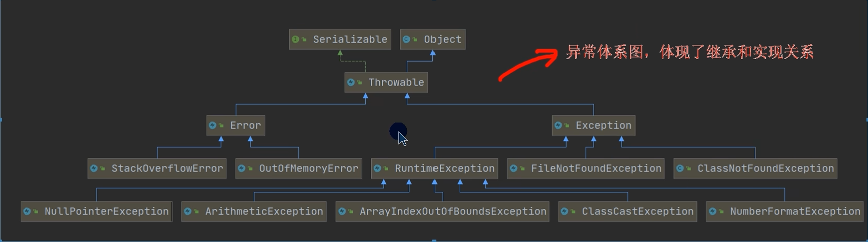Screen dimensions: 868x242
Task: Click the red curved arrow annotation
Action: pyautogui.click(x=529, y=64)
